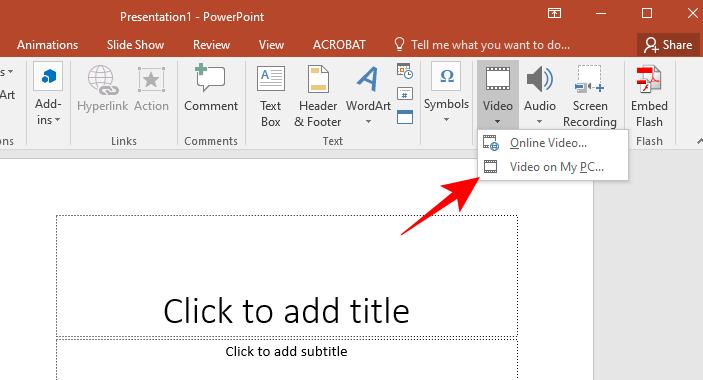The image size is (703, 380).
Task: Start a Screen Recording
Action: pos(590,97)
